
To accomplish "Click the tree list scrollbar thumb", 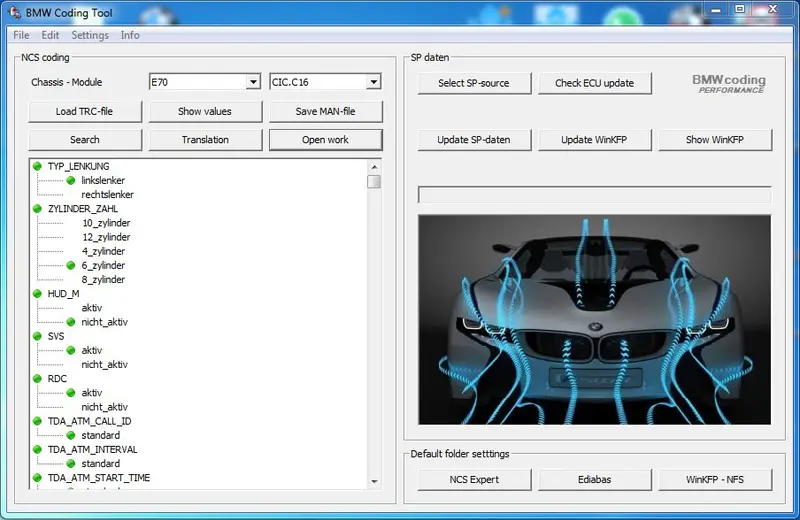I will point(374,181).
